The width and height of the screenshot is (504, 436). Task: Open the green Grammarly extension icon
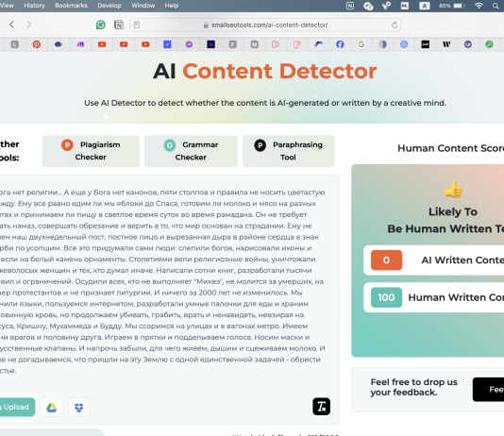coord(101,25)
